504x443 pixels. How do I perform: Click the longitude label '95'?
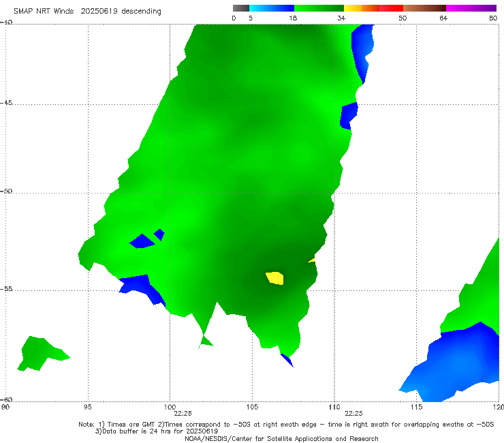pyautogui.click(x=87, y=408)
